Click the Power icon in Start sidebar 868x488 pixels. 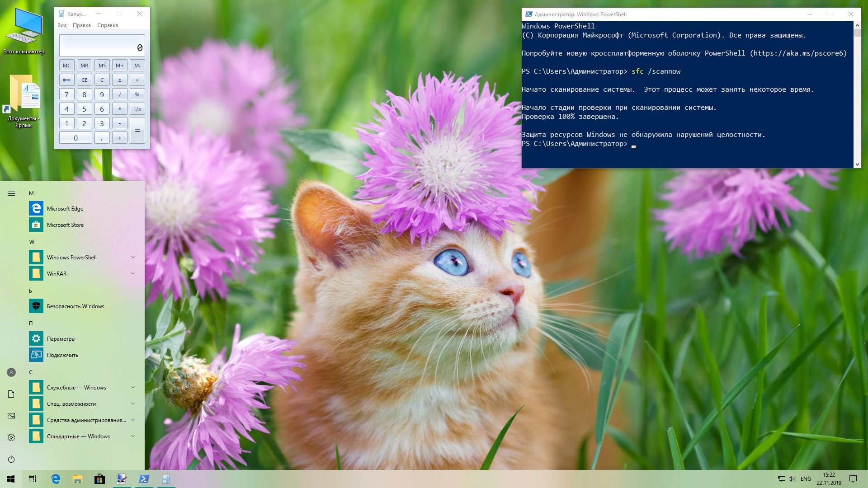11,459
